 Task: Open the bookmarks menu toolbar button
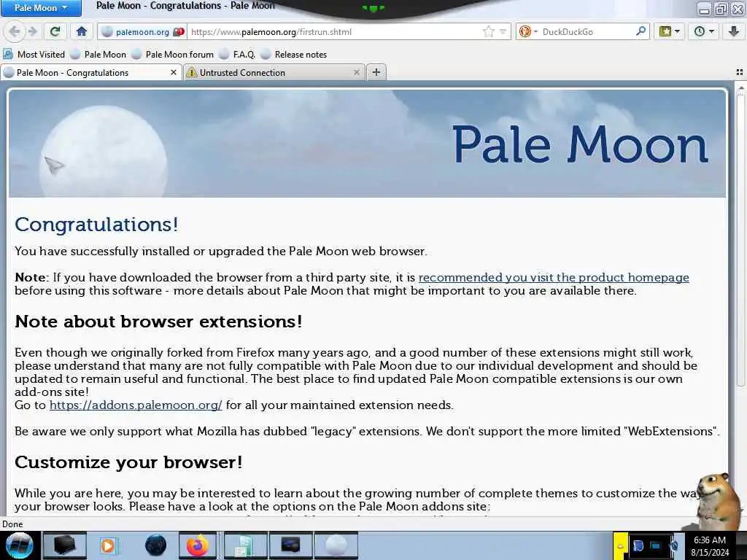pos(670,32)
